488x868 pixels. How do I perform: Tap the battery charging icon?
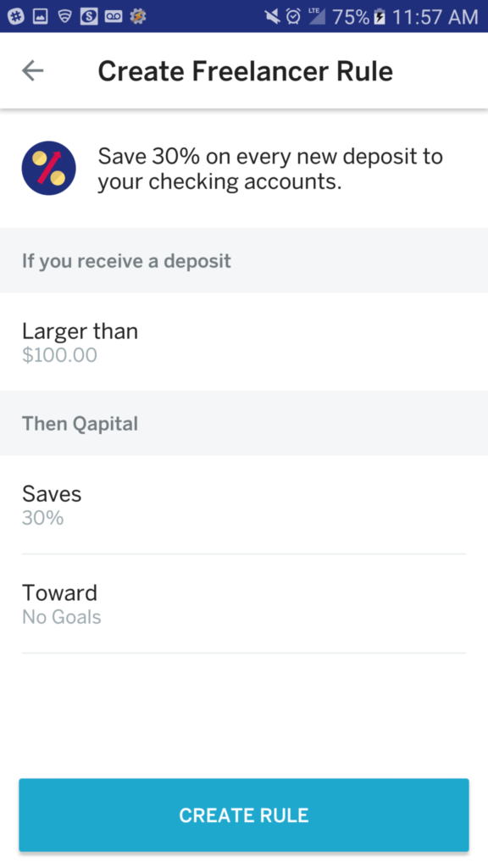[x=380, y=17]
